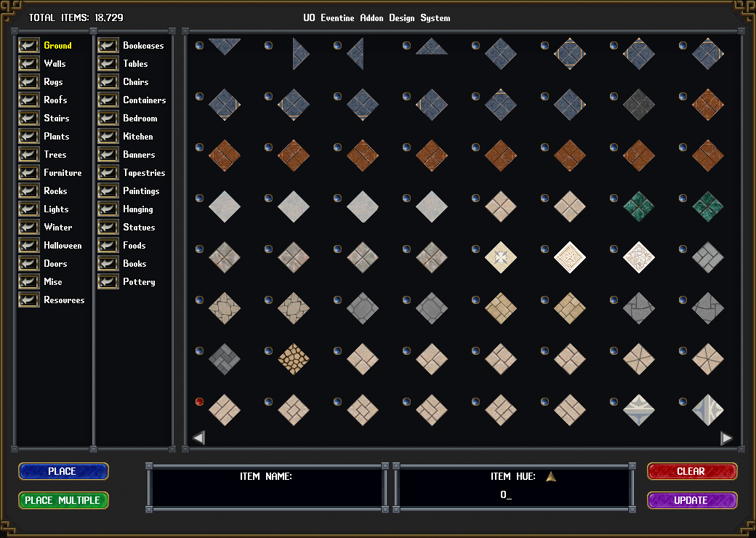
Task: Open Halloween category via its arrow icon
Action: [x=29, y=246]
